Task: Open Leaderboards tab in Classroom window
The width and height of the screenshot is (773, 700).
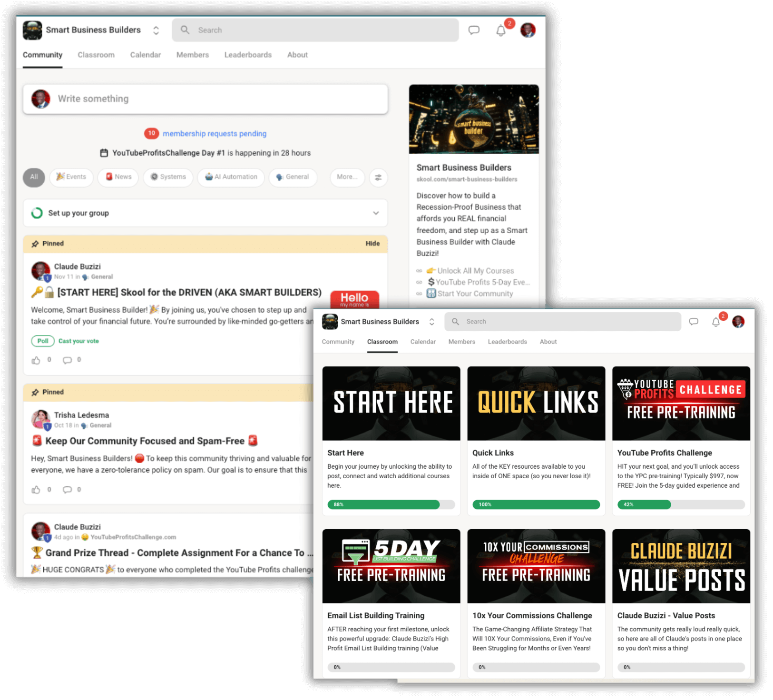Action: tap(507, 342)
